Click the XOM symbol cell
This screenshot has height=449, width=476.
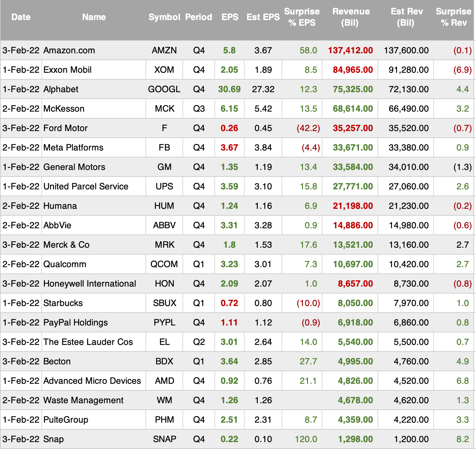[164, 70]
